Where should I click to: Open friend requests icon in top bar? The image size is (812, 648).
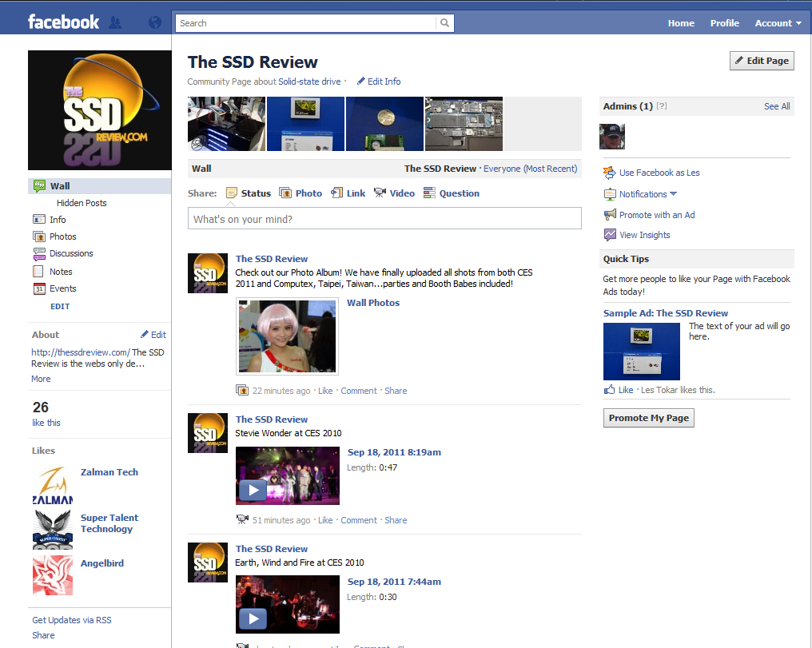pos(115,22)
